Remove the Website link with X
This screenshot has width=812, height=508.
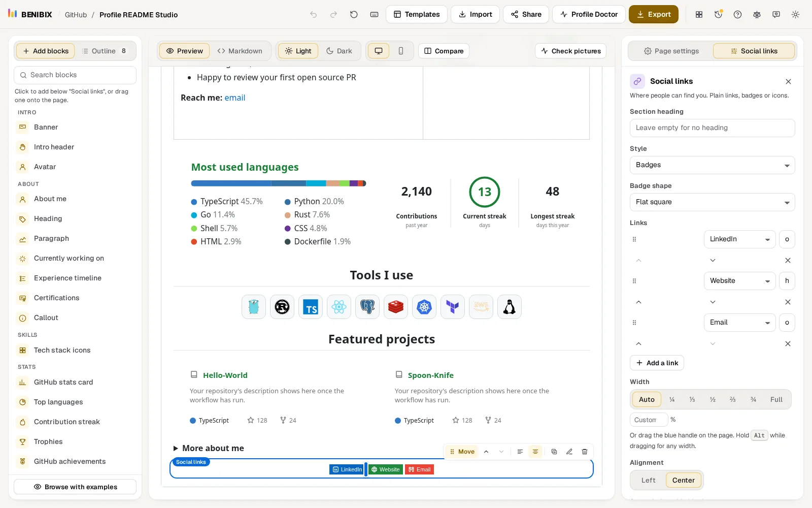788,302
